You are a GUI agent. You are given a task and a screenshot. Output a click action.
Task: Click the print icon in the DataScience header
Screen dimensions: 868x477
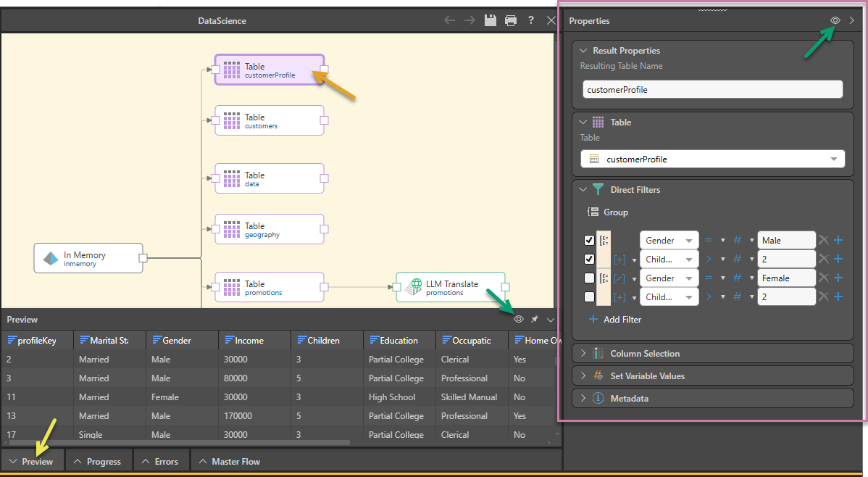point(510,20)
